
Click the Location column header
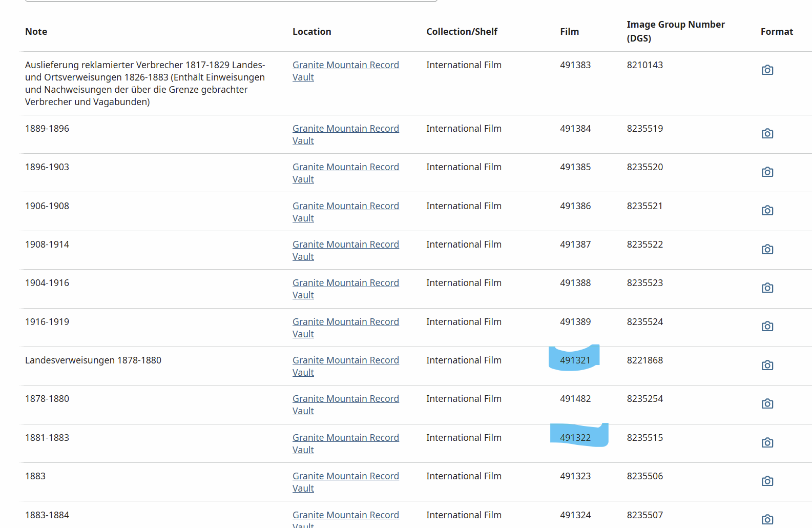311,32
